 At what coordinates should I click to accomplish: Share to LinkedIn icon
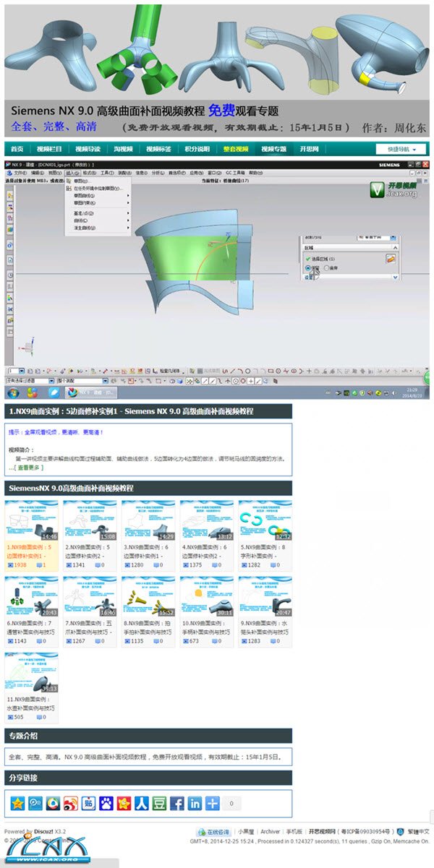195,803
